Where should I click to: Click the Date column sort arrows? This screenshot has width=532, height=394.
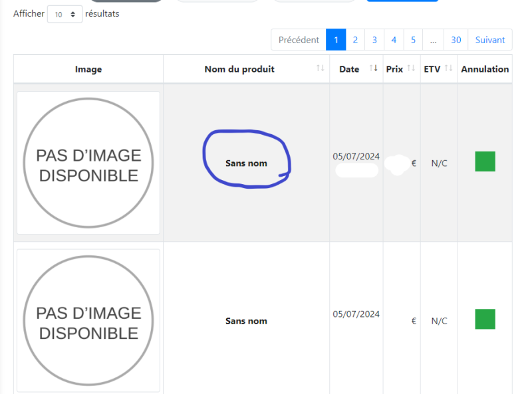374,69
